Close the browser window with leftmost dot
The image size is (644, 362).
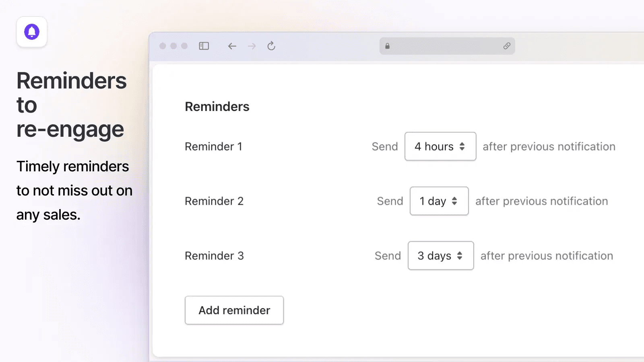tap(163, 46)
